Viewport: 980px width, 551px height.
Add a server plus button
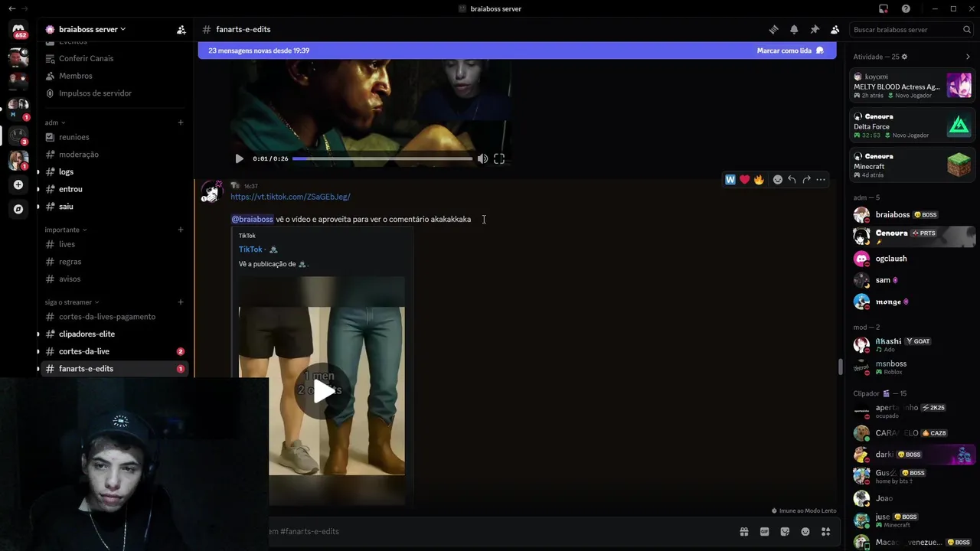pyautogui.click(x=18, y=184)
